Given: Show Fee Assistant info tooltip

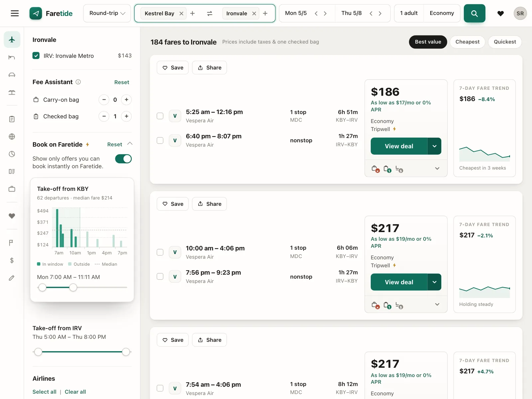Looking at the screenshot, I should click(78, 82).
